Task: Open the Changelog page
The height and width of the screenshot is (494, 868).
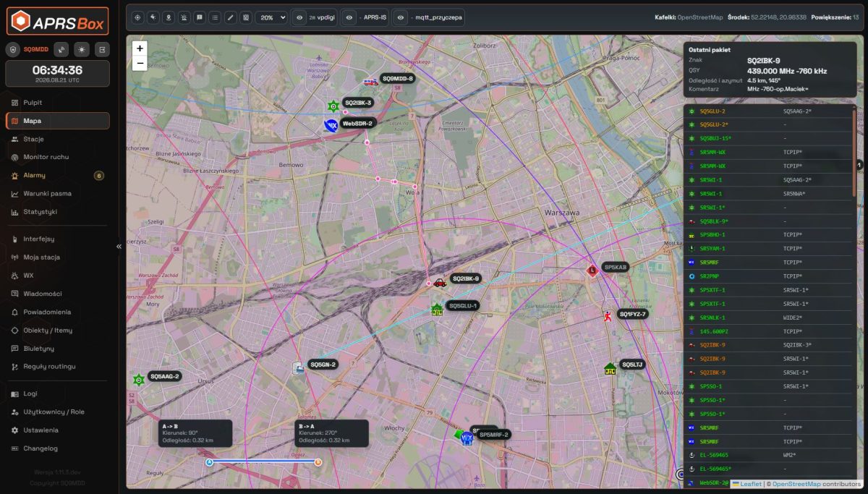Action: coord(58,448)
